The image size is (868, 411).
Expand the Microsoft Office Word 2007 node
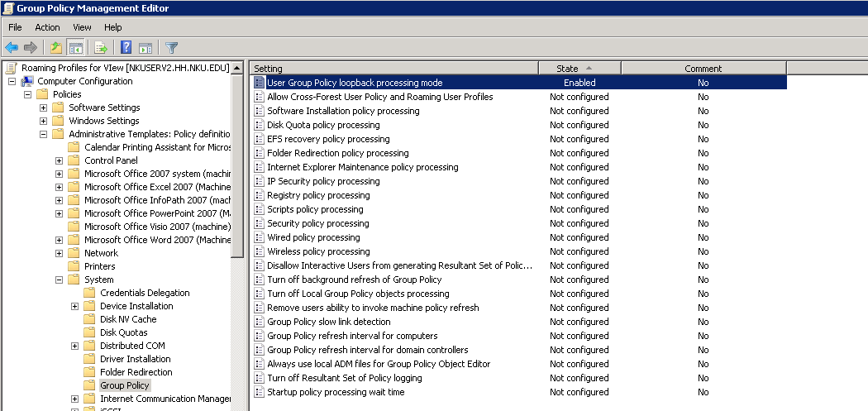click(59, 241)
